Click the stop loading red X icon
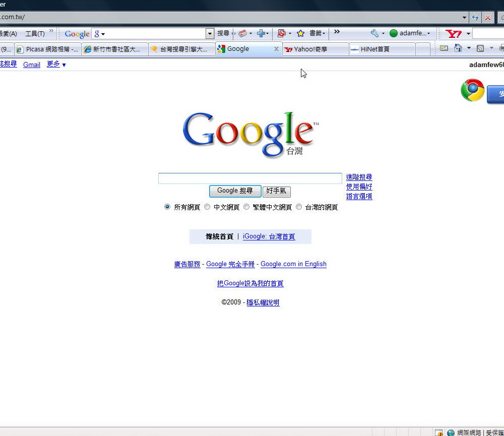The height and width of the screenshot is (436, 504). coord(487,17)
